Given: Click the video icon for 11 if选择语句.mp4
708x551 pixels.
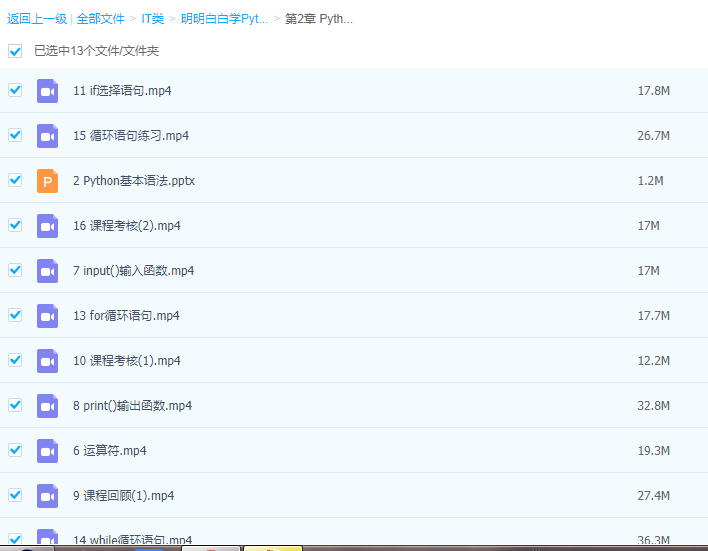Looking at the screenshot, I should [x=48, y=91].
